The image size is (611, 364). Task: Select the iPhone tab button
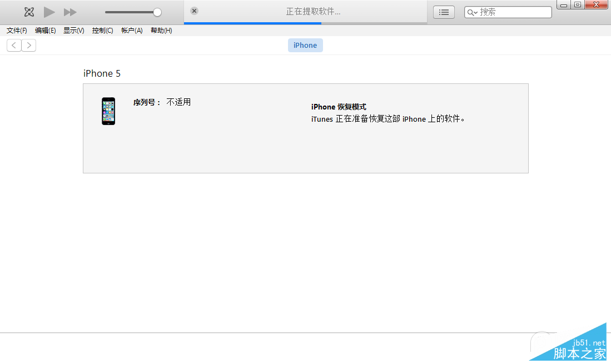click(305, 45)
